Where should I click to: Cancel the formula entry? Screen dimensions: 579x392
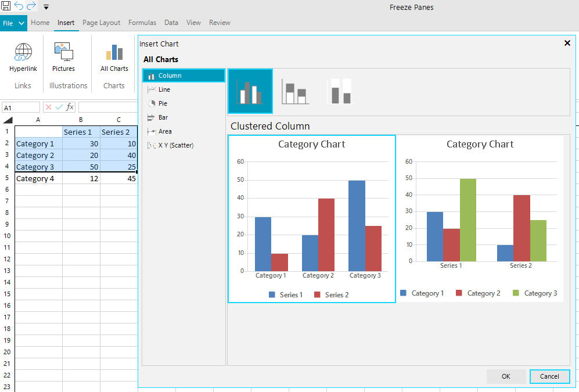tap(48, 107)
